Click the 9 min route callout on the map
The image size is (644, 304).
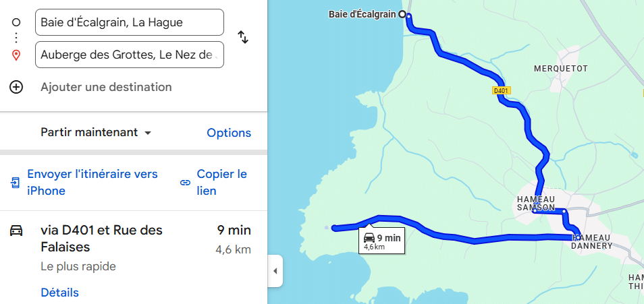click(x=381, y=241)
